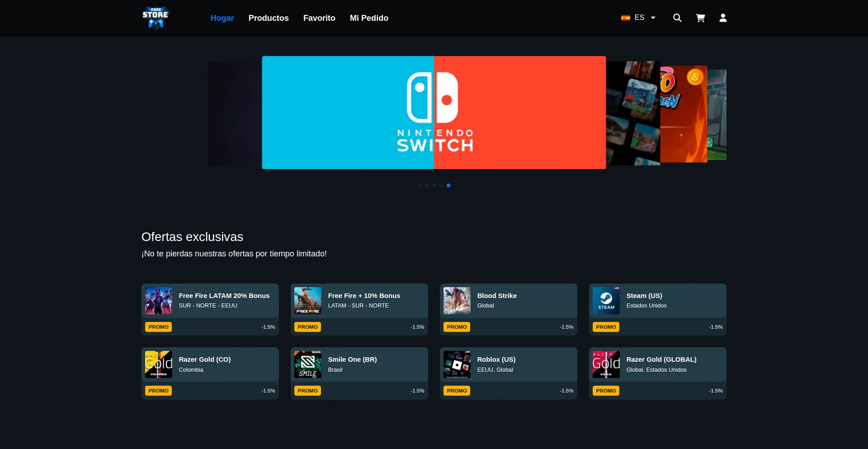Click the Code Store logo
Screen dimensions: 868x449
click(x=156, y=18)
